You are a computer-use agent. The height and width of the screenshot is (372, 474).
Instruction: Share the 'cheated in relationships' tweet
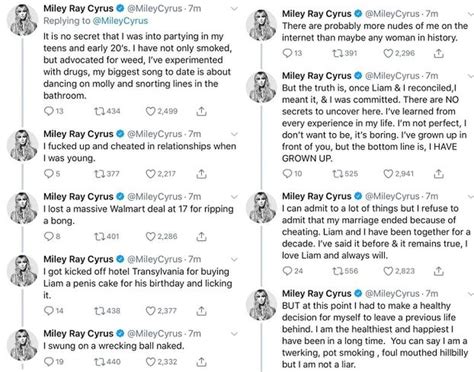(201, 174)
